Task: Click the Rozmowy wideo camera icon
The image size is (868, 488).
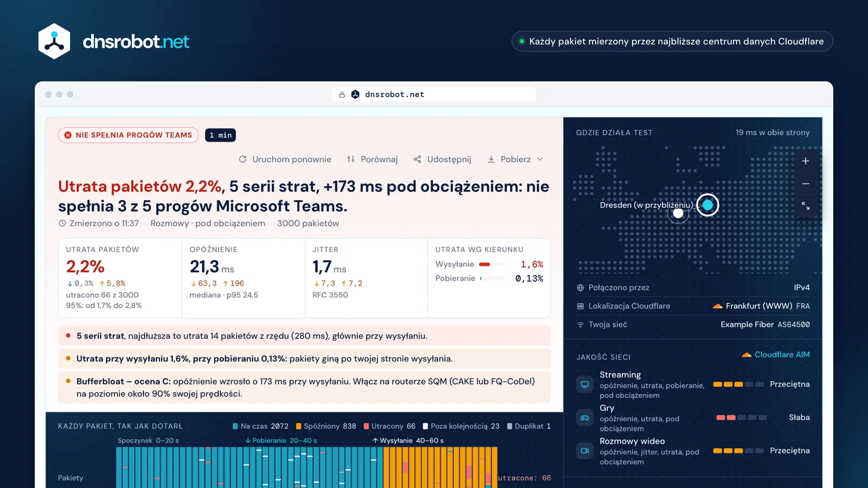Action: (x=585, y=451)
